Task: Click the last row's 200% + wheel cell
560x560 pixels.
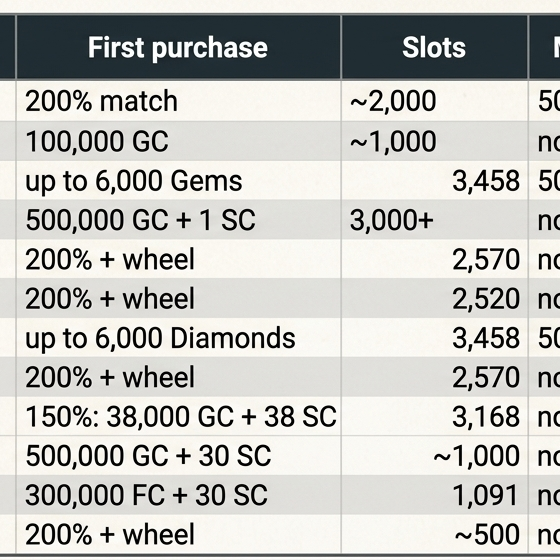Action: [178, 534]
